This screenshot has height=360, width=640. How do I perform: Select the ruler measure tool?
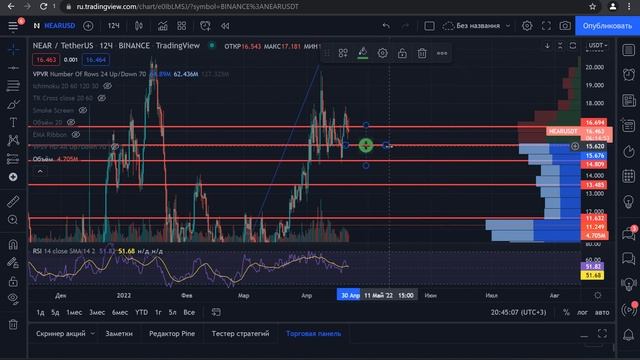[13, 201]
